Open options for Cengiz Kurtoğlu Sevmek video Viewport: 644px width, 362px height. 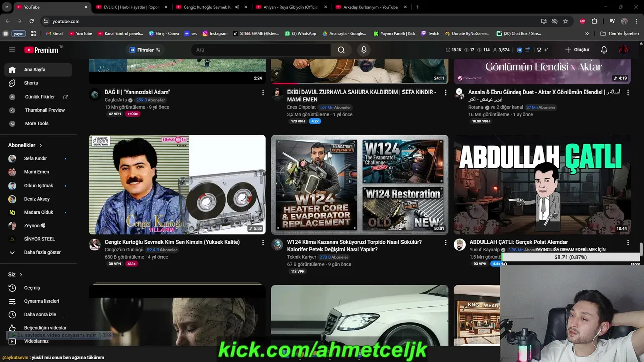[263, 243]
